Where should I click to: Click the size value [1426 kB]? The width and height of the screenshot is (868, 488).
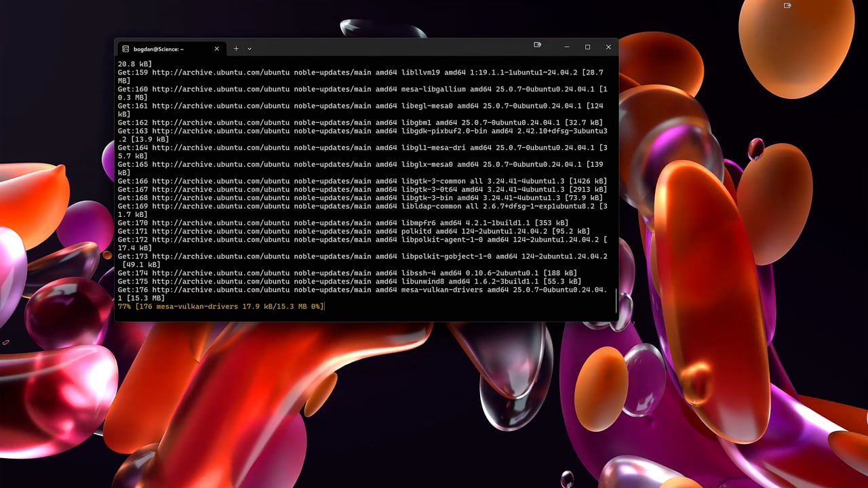pyautogui.click(x=588, y=181)
